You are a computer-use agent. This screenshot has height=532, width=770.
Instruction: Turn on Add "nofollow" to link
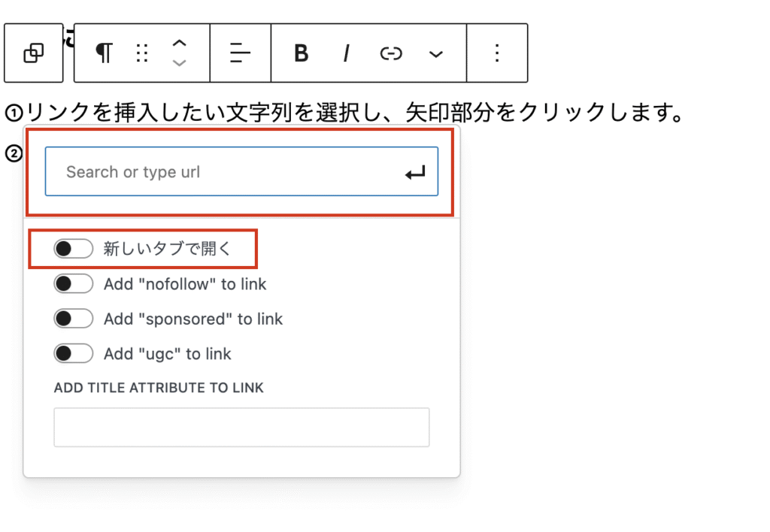click(x=73, y=283)
